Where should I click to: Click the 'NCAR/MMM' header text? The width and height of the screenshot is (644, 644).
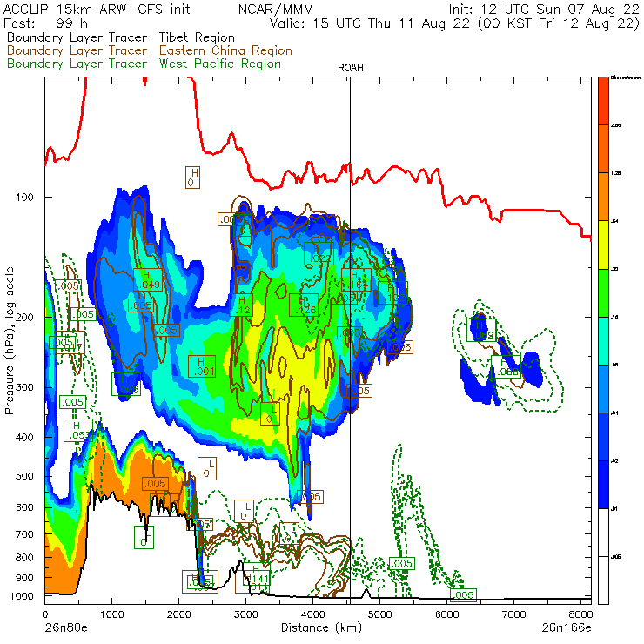click(276, 9)
